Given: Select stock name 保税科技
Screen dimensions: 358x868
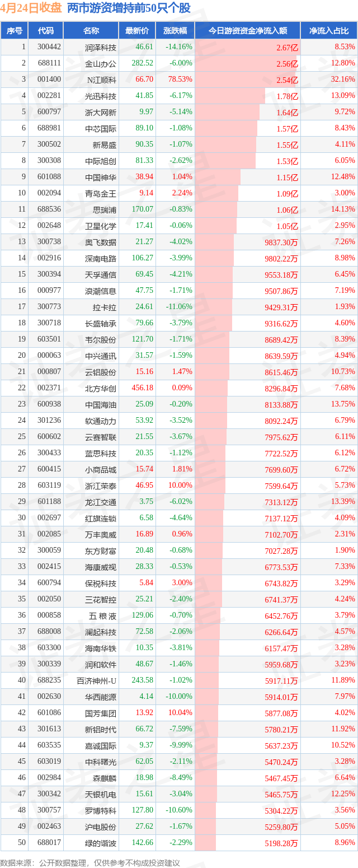Looking at the screenshot, I should point(101,583).
